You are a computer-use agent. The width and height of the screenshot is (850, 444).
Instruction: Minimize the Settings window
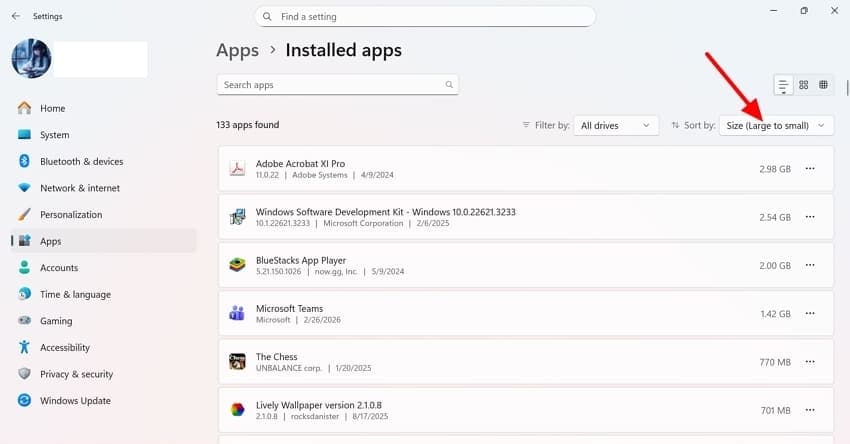(x=774, y=10)
